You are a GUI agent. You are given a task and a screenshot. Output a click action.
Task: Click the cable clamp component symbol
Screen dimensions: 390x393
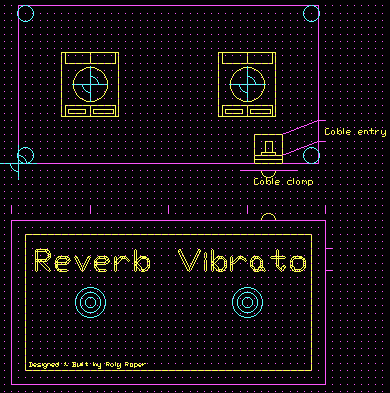click(x=268, y=149)
